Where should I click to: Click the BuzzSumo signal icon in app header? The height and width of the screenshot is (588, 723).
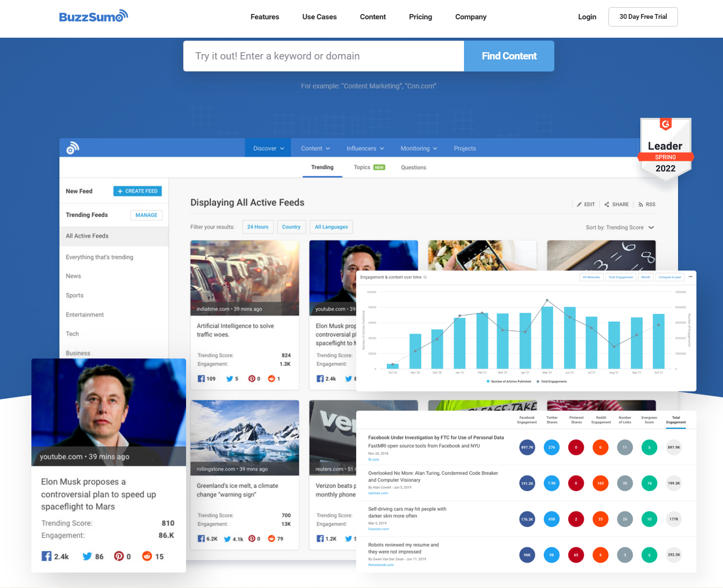point(72,148)
